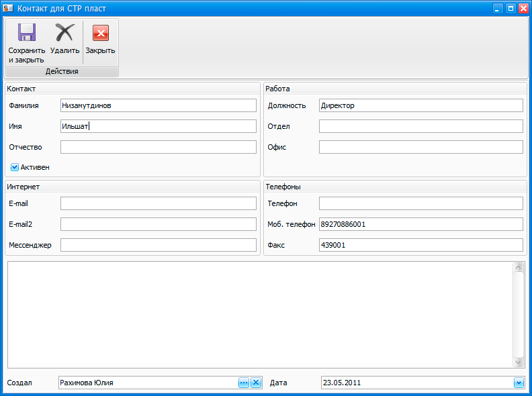Click the notes scrollbar down arrow
Image resolution: width=532 pixels, height=396 pixels.
[518, 362]
